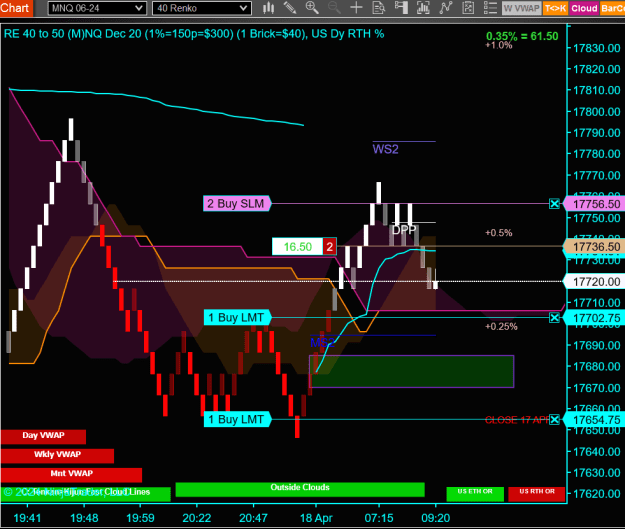Toggle the Cloud button
Image resolution: width=625 pixels, height=529 pixels.
584,8
